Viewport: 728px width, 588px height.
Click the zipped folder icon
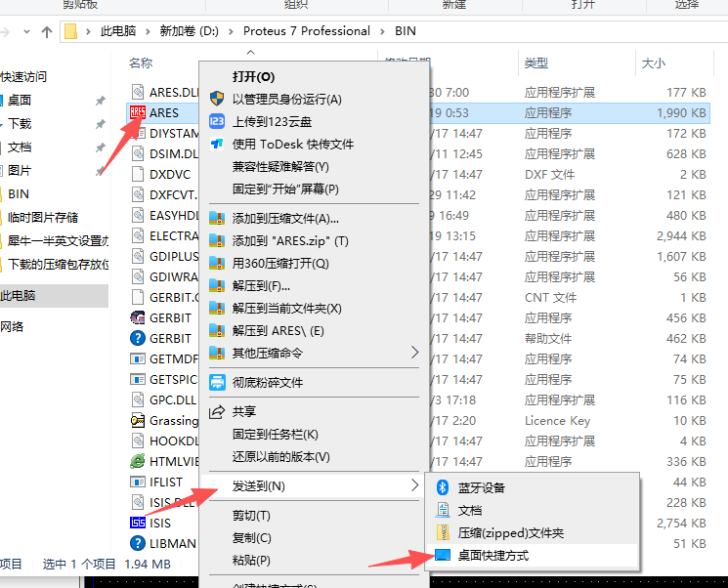(x=443, y=532)
